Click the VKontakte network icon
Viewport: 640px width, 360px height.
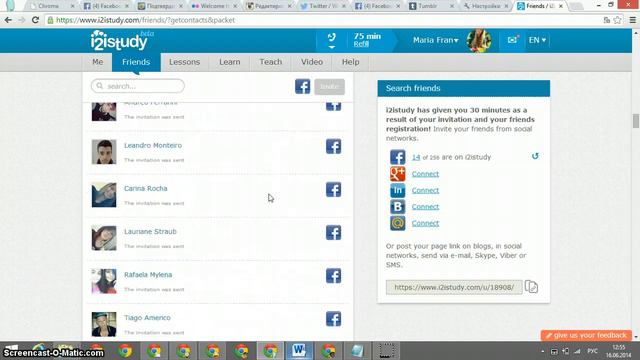tap(398, 207)
